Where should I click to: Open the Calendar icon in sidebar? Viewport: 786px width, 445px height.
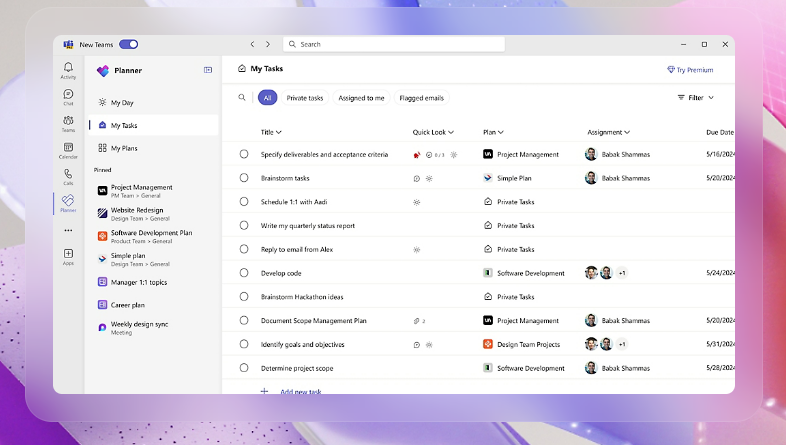68,147
